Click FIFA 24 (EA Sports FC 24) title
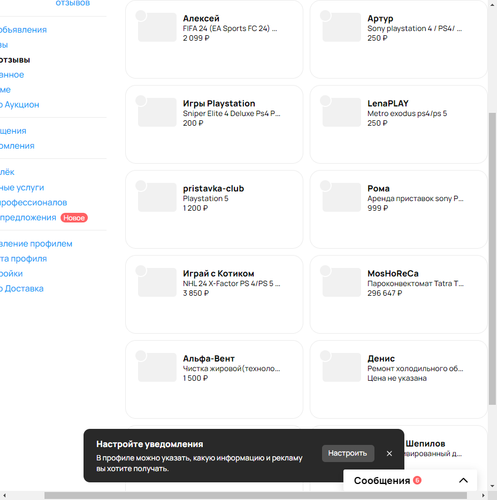This screenshot has width=497, height=500. pyautogui.click(x=230, y=28)
